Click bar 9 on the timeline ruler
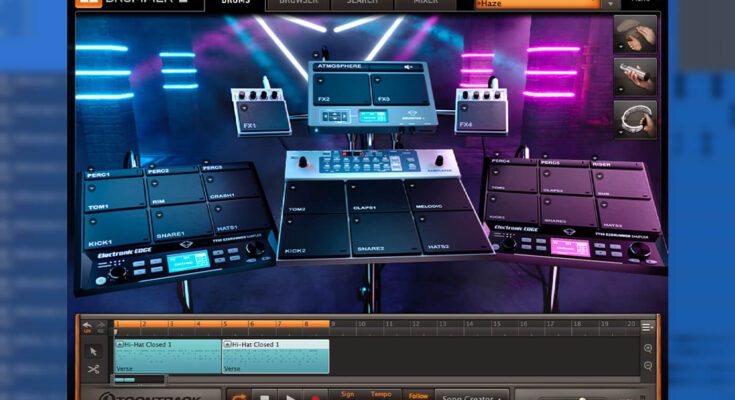735x400 pixels. tap(336, 325)
